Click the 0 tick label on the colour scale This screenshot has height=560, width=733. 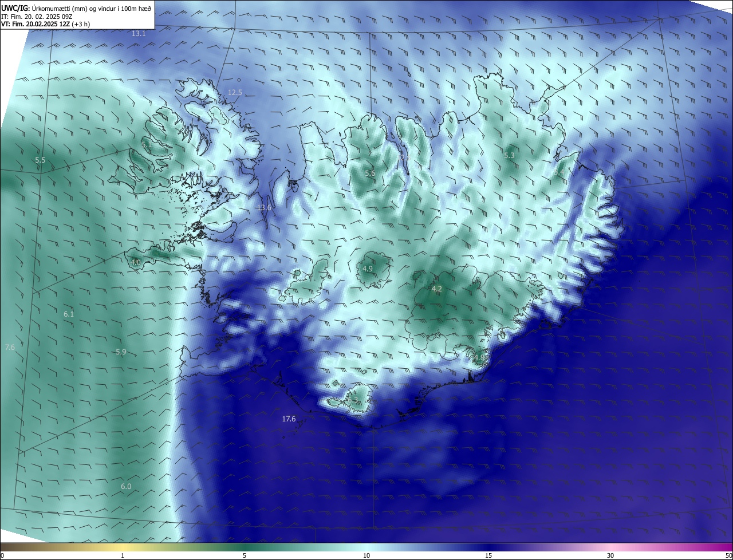click(2, 555)
